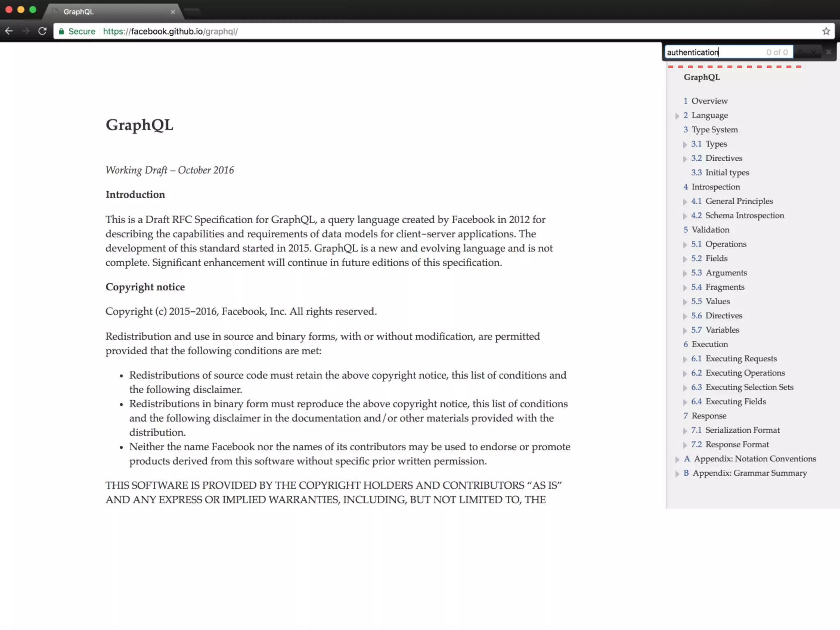Image resolution: width=840 pixels, height=630 pixels.
Task: Expand Appendix: Grammar Summary triangle
Action: [677, 474]
